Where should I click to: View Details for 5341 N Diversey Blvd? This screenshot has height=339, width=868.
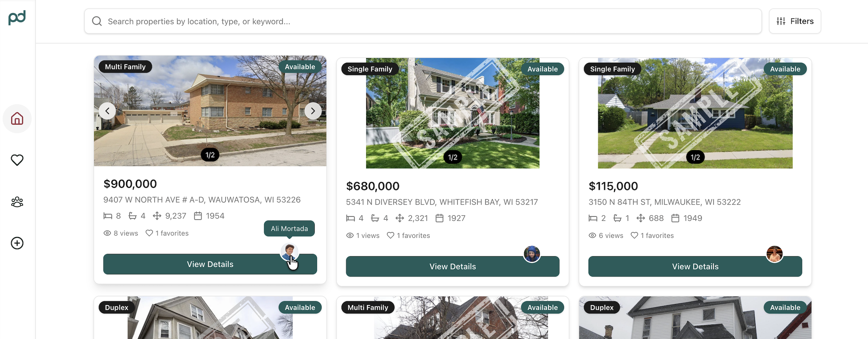click(x=452, y=267)
